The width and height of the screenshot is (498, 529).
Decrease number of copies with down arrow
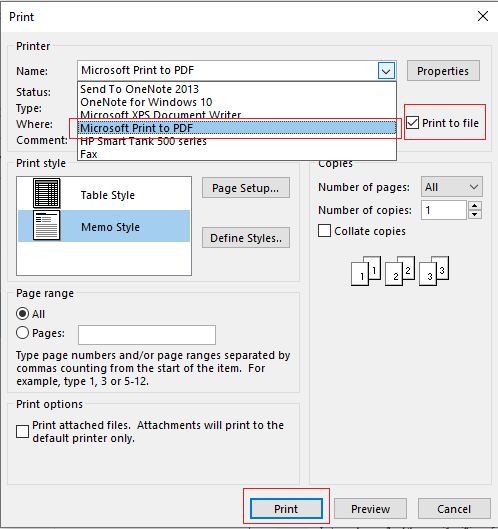pyautogui.click(x=475, y=215)
